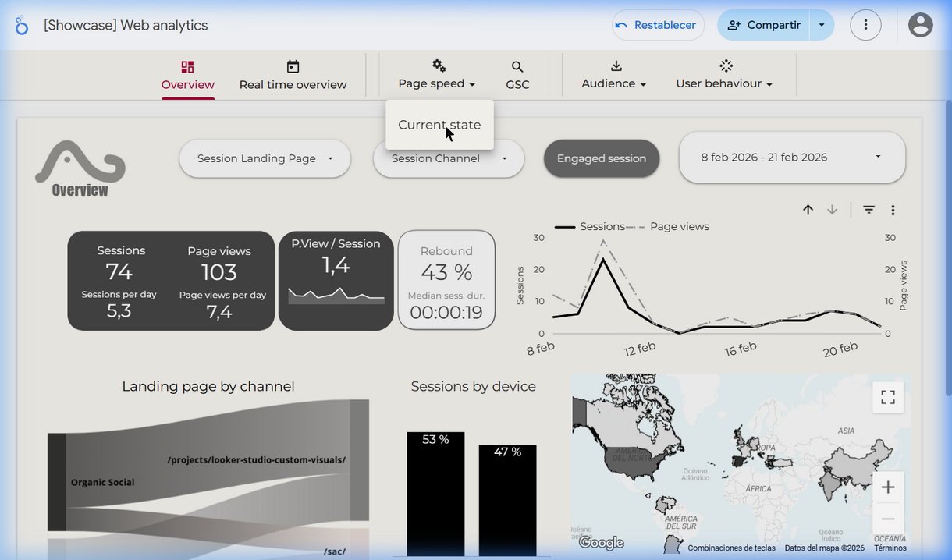Click the Real time overview calendar icon
The image size is (952, 560).
pos(293,67)
